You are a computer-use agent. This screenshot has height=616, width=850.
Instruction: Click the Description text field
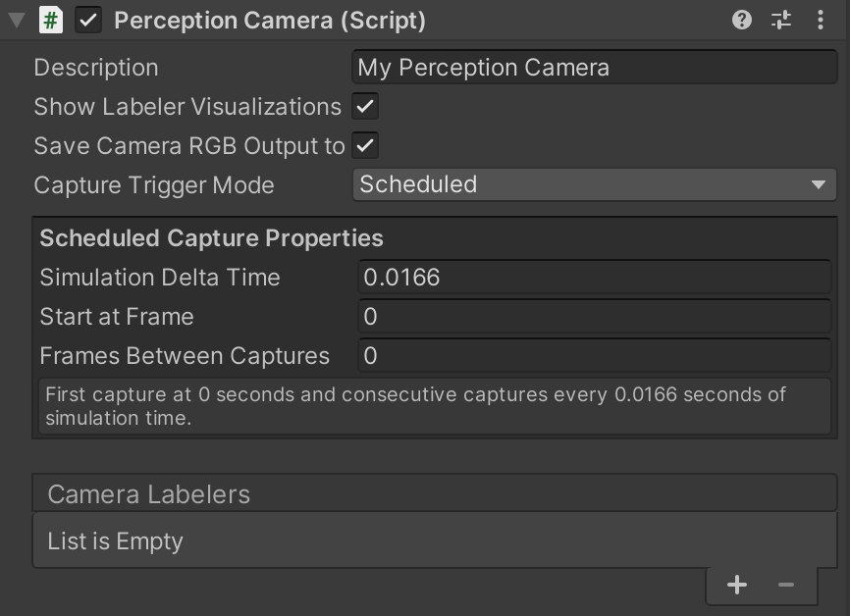click(594, 68)
